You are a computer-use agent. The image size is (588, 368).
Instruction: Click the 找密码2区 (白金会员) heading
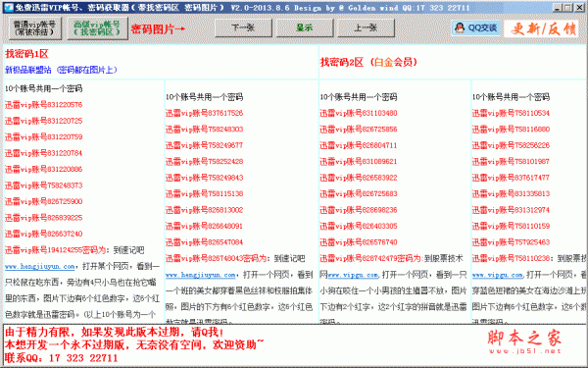tap(368, 62)
